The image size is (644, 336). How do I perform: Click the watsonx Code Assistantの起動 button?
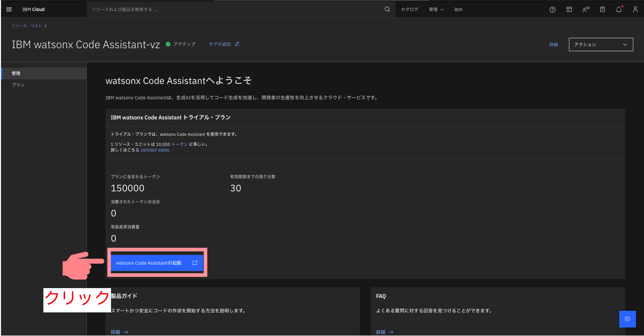click(x=157, y=263)
